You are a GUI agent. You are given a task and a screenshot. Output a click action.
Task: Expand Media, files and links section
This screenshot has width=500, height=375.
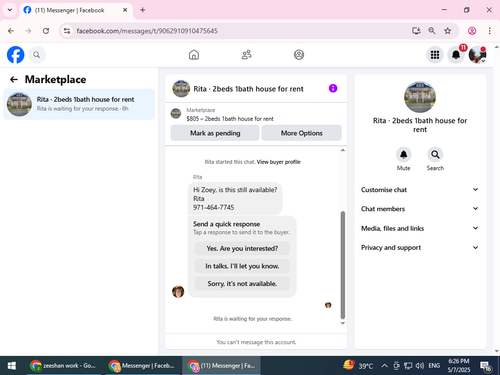[x=420, y=228]
